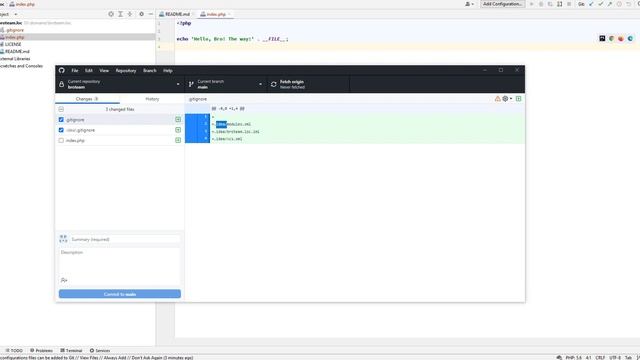The height and width of the screenshot is (360, 640).
Task: Toggle diff line 3 selection in the gutter
Action: (x=197, y=131)
